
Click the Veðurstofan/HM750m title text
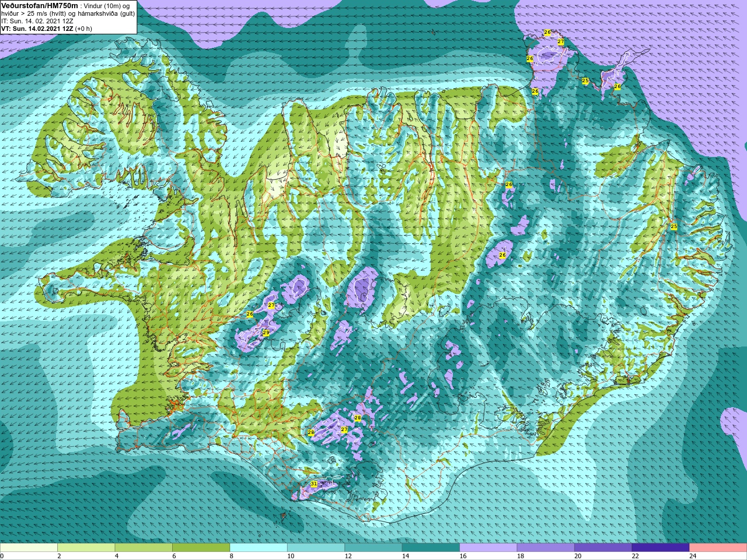point(40,5)
